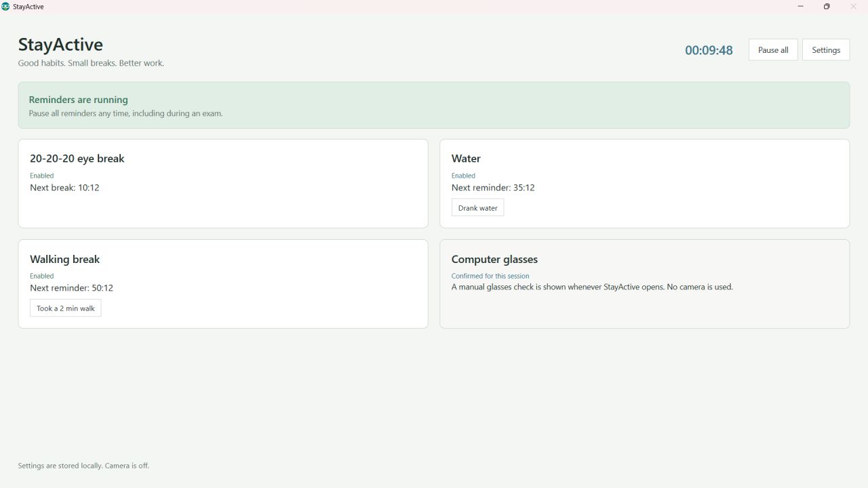Close the StayActive window

tap(853, 7)
